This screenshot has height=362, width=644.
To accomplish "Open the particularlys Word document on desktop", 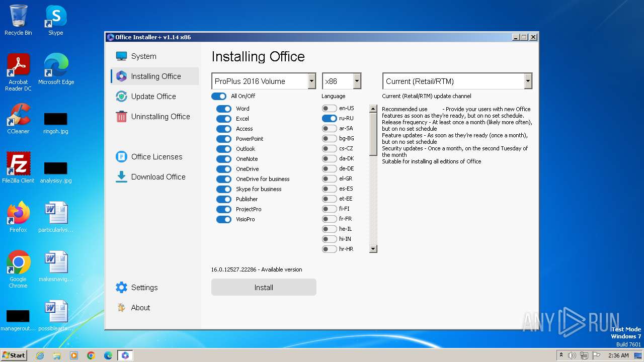I will pyautogui.click(x=56, y=217).
